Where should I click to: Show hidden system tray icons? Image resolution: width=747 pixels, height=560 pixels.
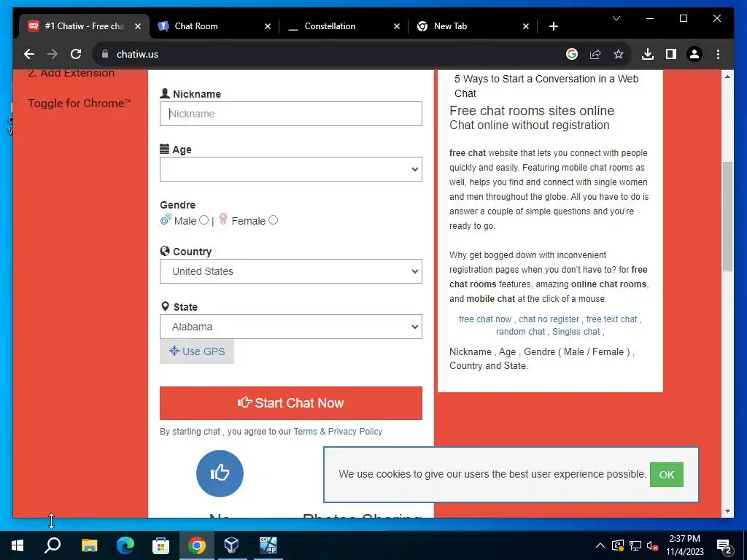(600, 545)
